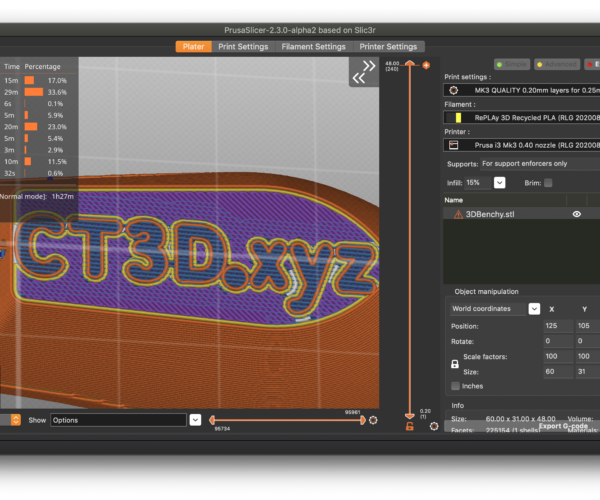Click right thumb of horizontal moves slider

363,420
